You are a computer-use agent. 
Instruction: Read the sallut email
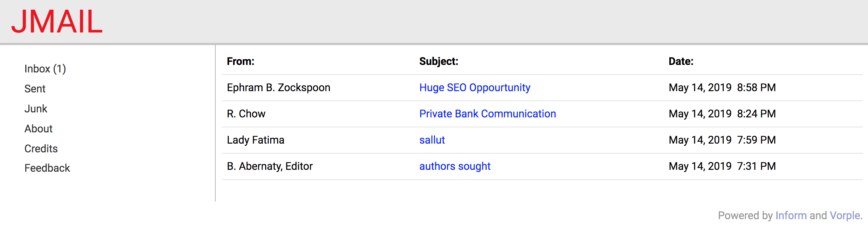click(x=432, y=140)
